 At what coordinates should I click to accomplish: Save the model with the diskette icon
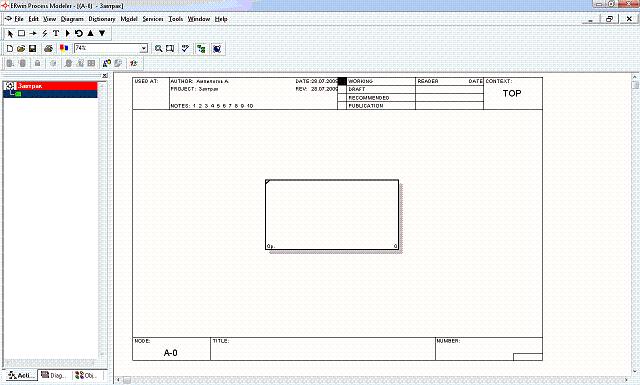point(32,49)
